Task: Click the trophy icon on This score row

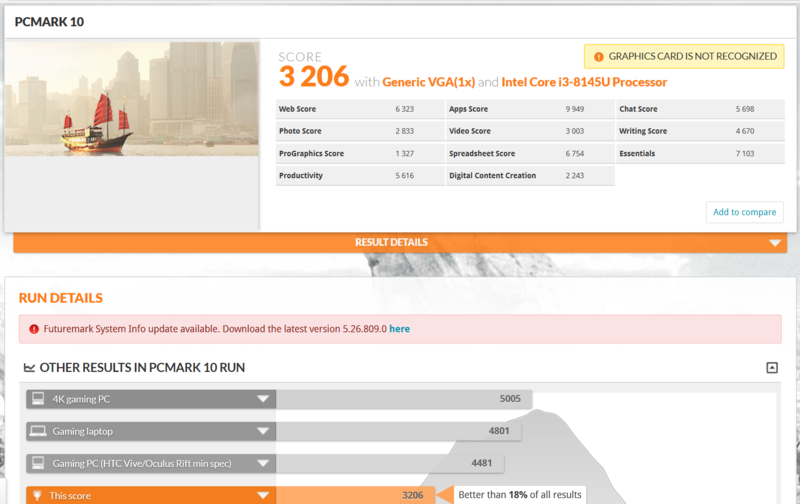Action: pos(37,495)
